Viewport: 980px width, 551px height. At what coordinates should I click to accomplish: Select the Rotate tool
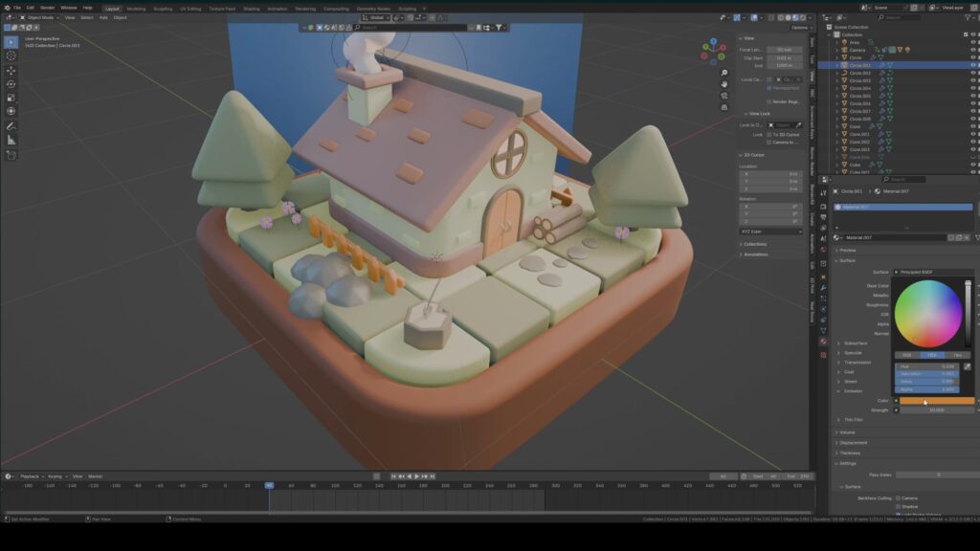tap(11, 83)
